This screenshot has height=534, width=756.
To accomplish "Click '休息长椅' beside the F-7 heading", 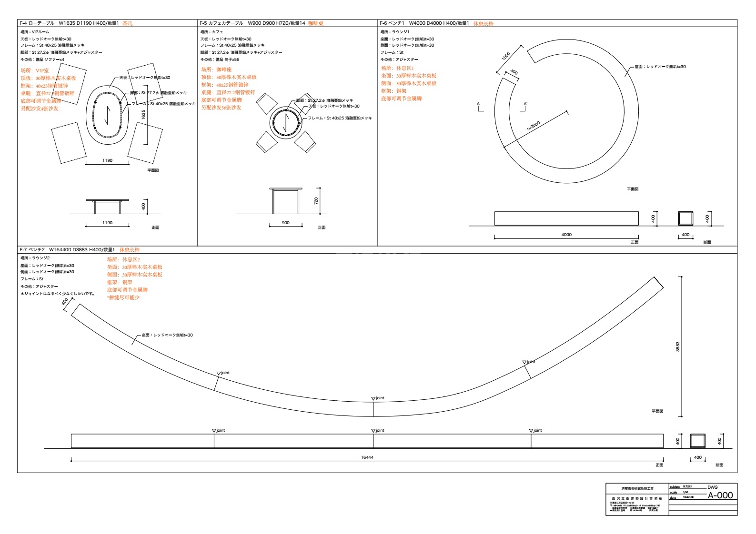I will (x=130, y=249).
